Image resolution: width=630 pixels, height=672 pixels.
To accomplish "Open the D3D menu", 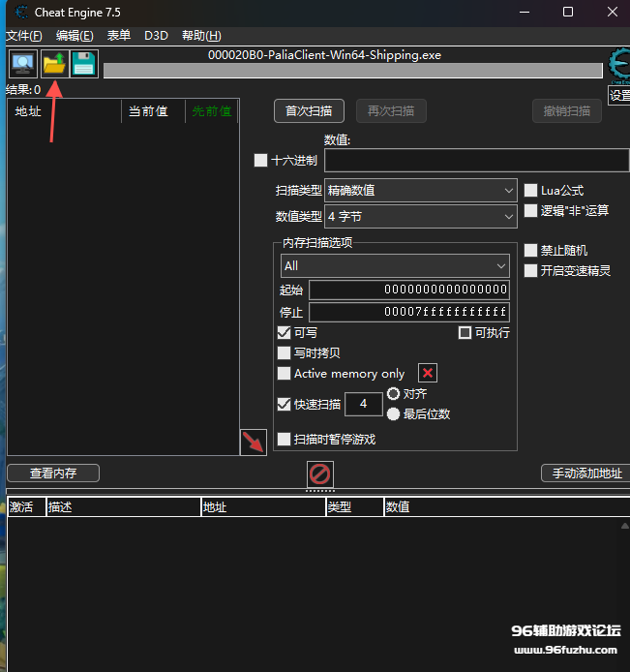I will 156,36.
